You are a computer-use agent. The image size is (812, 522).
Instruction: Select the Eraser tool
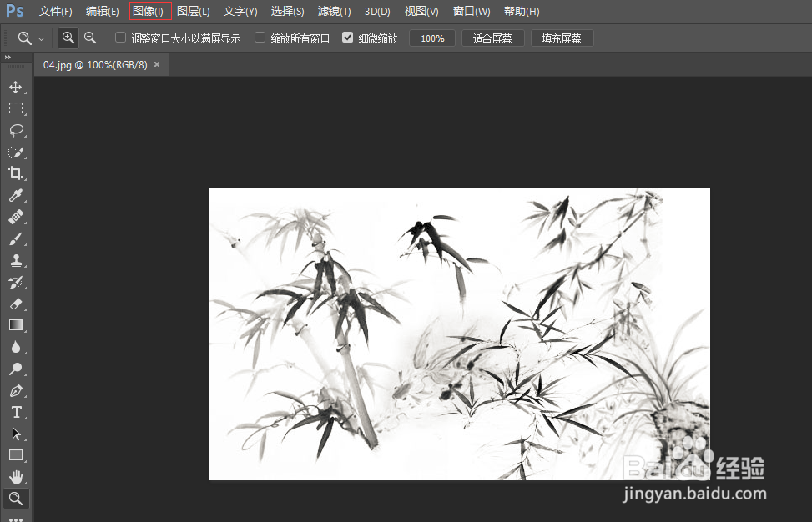point(16,304)
